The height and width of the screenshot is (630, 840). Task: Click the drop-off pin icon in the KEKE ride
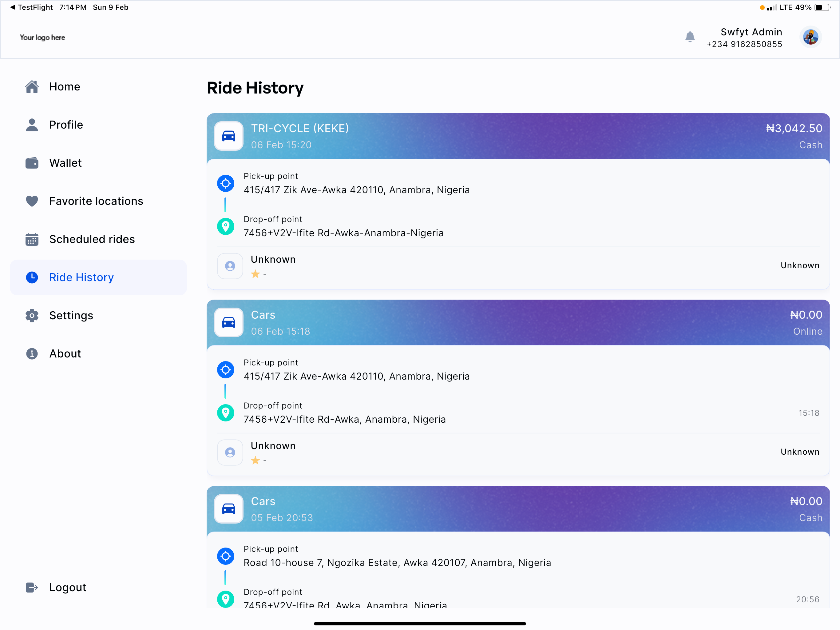click(x=226, y=226)
